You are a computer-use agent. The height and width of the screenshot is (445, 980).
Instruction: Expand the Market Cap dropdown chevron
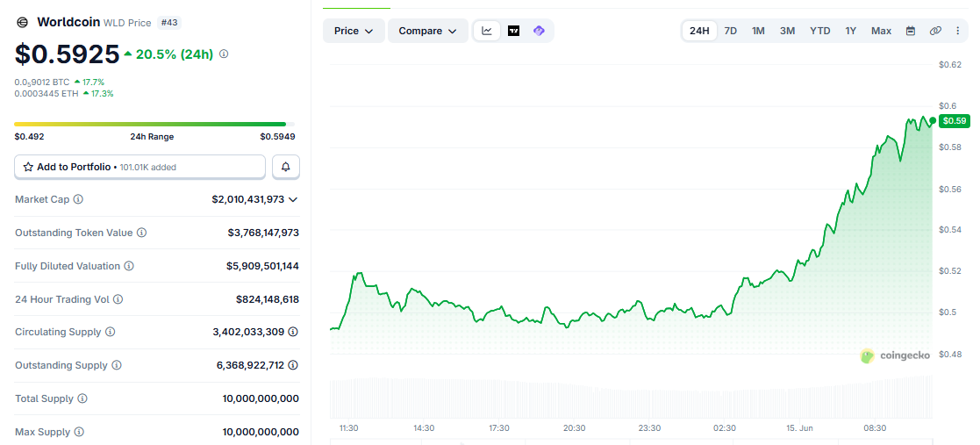[292, 199]
